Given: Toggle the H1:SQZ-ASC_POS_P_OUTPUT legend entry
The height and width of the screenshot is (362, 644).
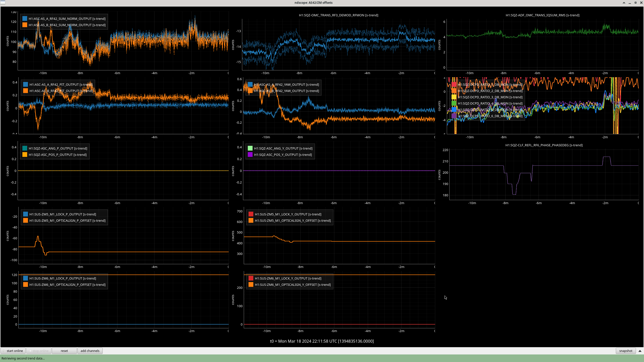Looking at the screenshot, I should (57, 155).
